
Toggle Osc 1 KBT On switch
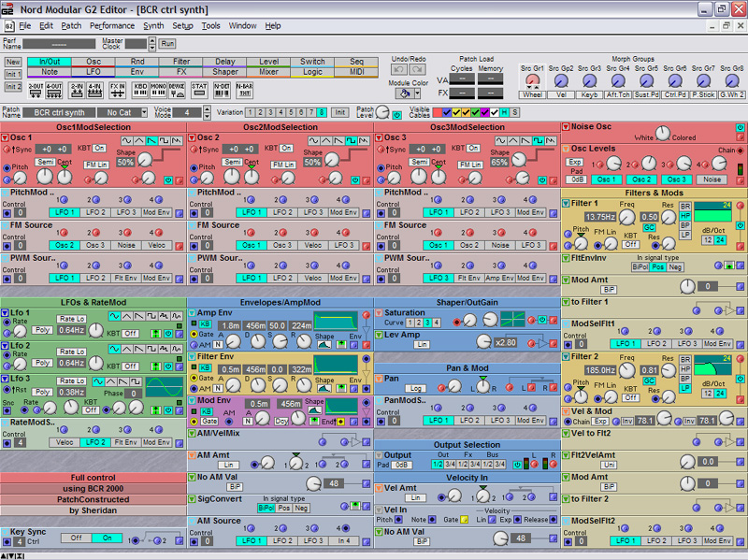pos(99,148)
